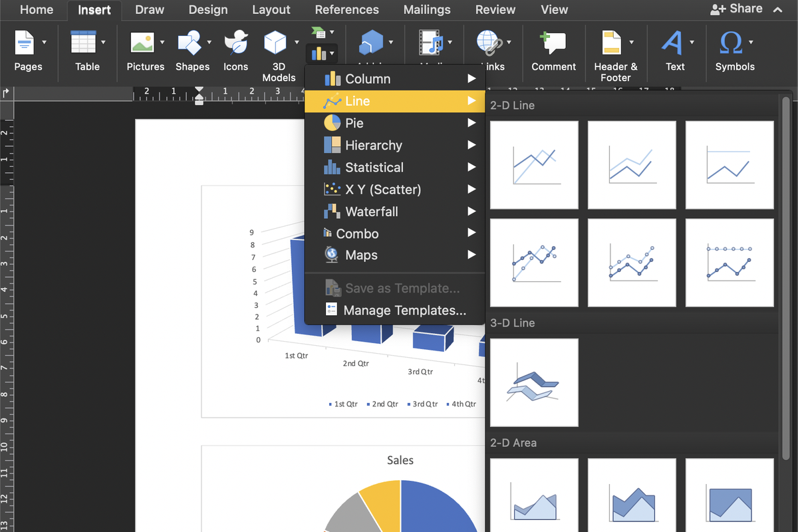The image size is (798, 532).
Task: Select the 3D Models icon
Action: click(x=275, y=43)
